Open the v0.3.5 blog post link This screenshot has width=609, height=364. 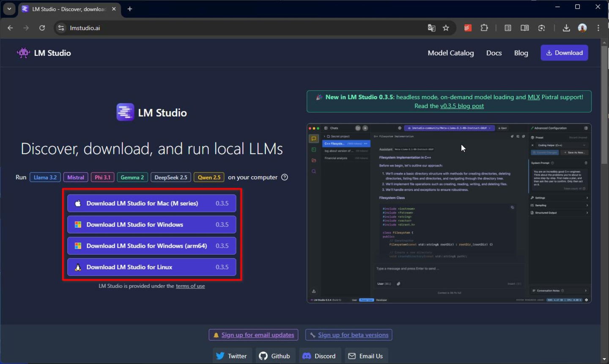coord(462,106)
